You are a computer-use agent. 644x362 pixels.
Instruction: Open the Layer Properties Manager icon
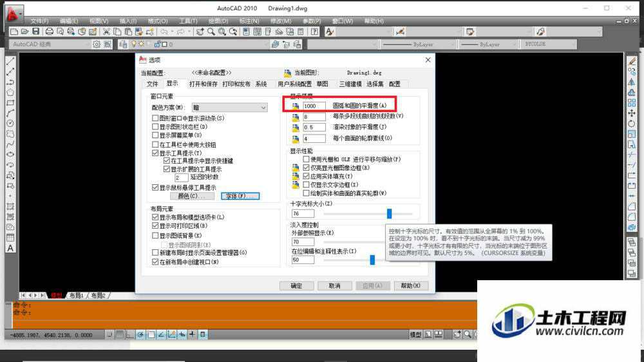123,44
